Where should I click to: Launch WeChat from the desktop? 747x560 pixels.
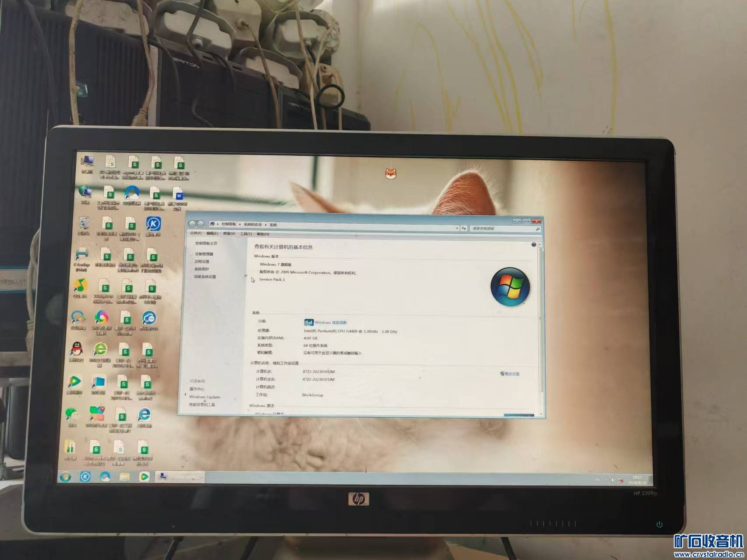(72, 417)
